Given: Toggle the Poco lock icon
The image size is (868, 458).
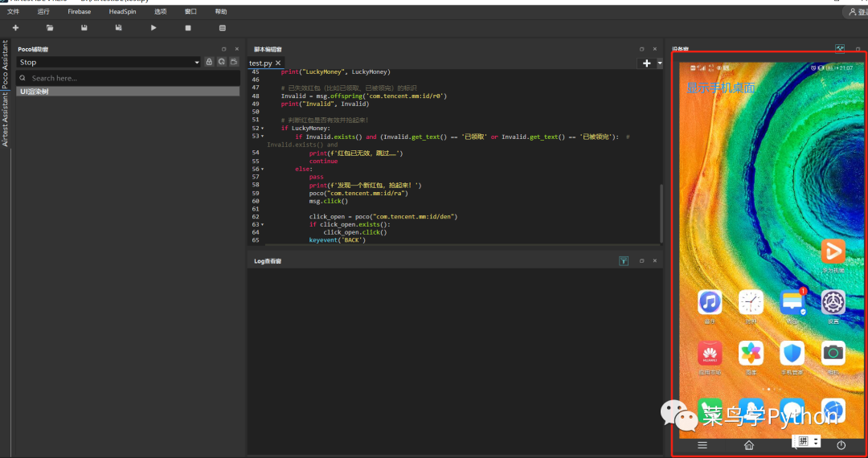Looking at the screenshot, I should tap(209, 62).
